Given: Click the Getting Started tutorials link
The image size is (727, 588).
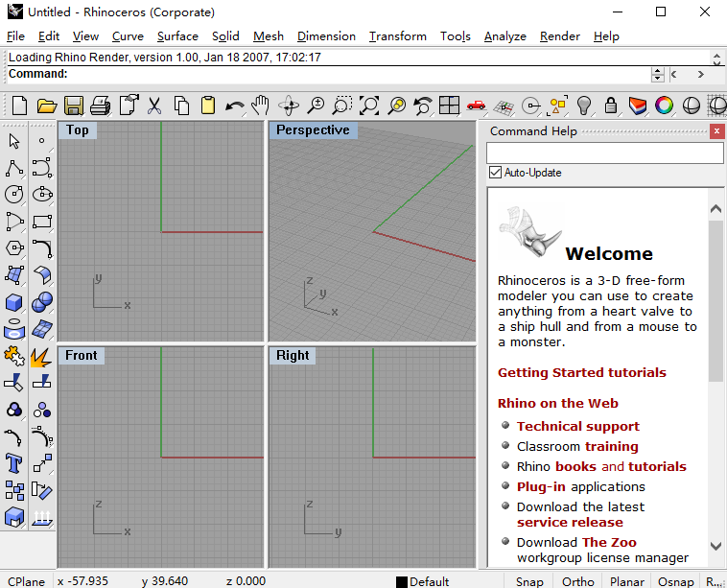Looking at the screenshot, I should click(x=581, y=372).
